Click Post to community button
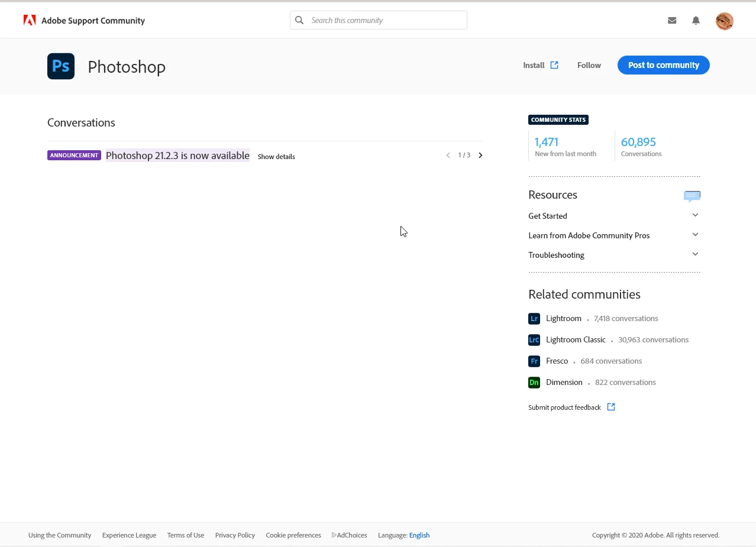The height and width of the screenshot is (547, 756). click(x=664, y=65)
